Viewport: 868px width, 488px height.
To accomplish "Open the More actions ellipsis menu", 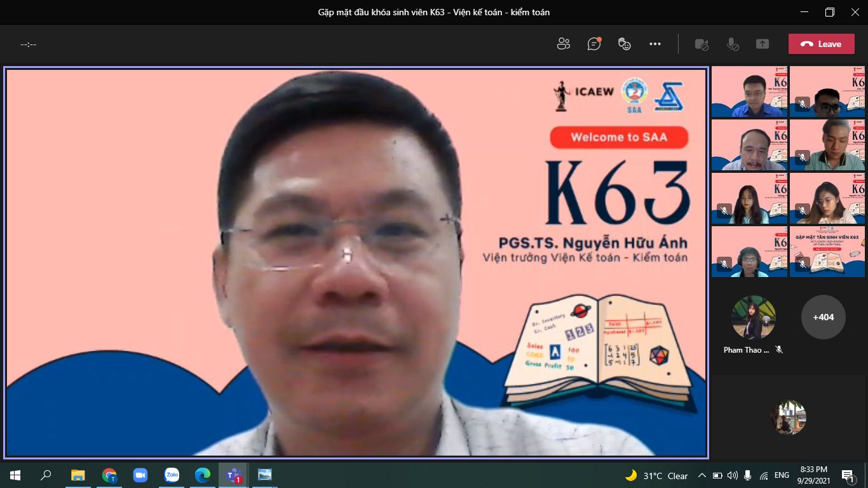I will pos(655,44).
